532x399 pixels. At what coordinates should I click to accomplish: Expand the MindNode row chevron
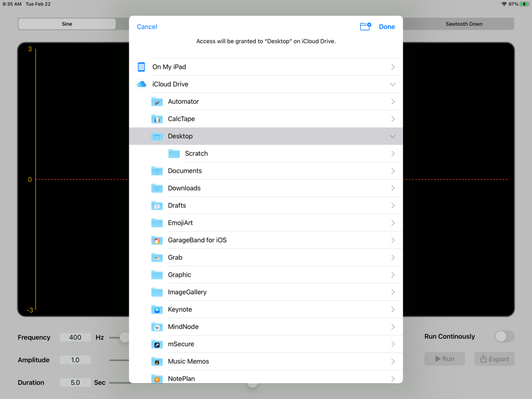click(393, 327)
